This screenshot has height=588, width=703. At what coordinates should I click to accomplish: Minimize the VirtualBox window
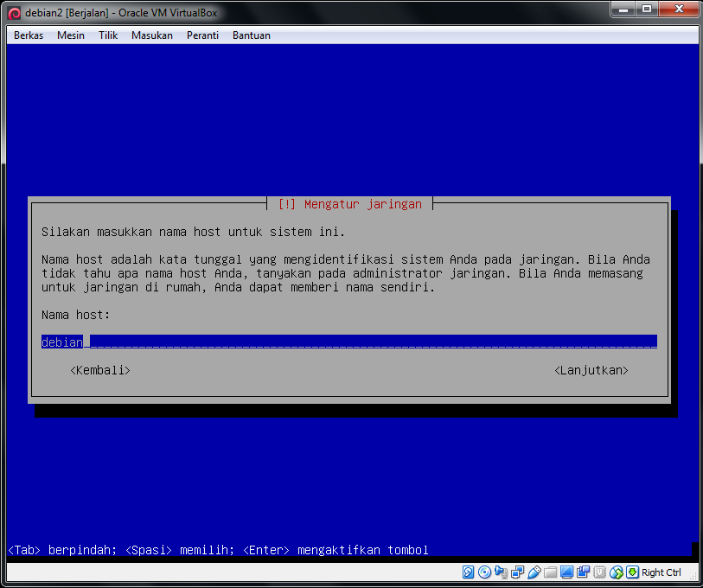point(623,9)
